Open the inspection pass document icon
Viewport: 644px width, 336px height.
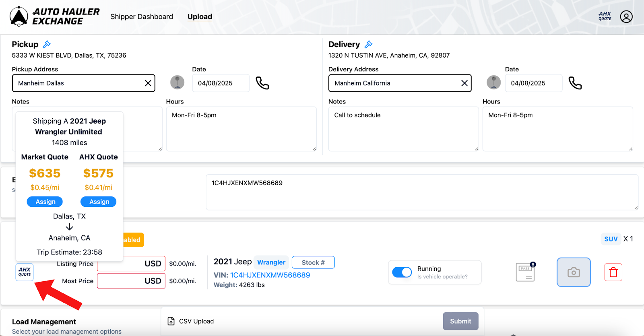[526, 272]
